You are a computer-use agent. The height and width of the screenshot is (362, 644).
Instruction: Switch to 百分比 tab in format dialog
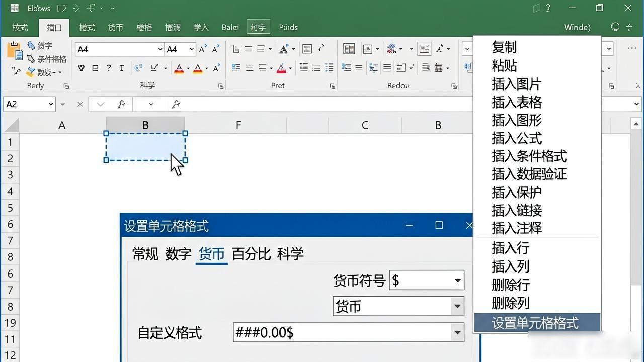(251, 254)
